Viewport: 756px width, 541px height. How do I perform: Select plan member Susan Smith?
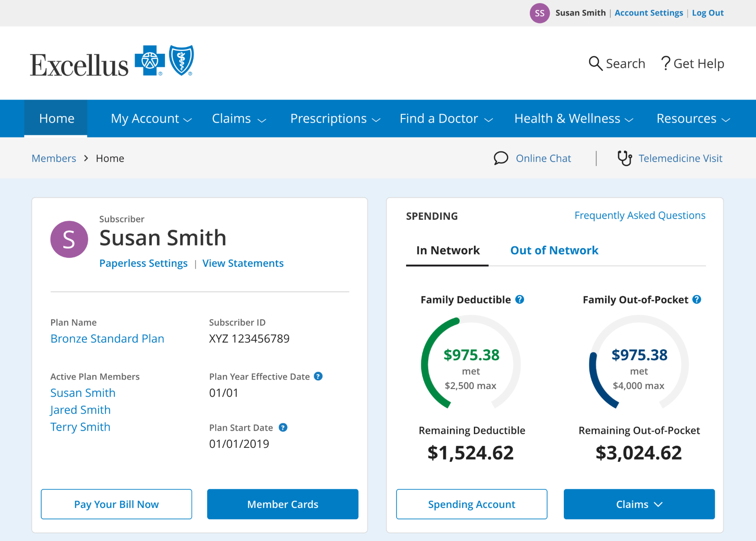click(x=83, y=393)
